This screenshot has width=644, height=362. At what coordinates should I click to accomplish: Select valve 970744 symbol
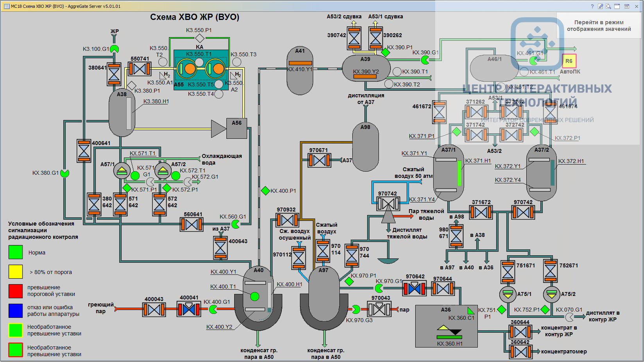point(352,255)
